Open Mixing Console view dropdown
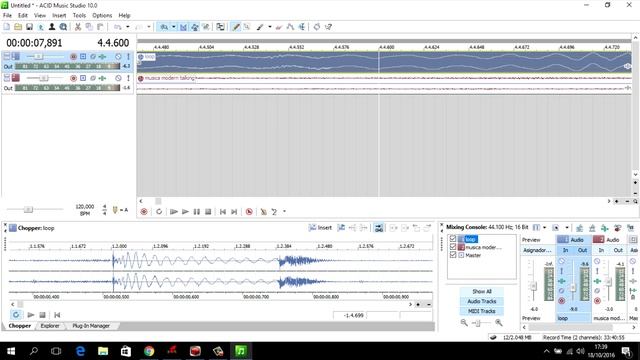 (544, 227)
